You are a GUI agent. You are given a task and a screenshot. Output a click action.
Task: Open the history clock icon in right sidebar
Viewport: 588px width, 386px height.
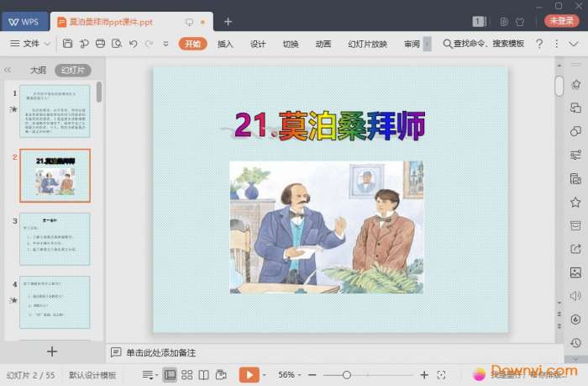(575, 342)
